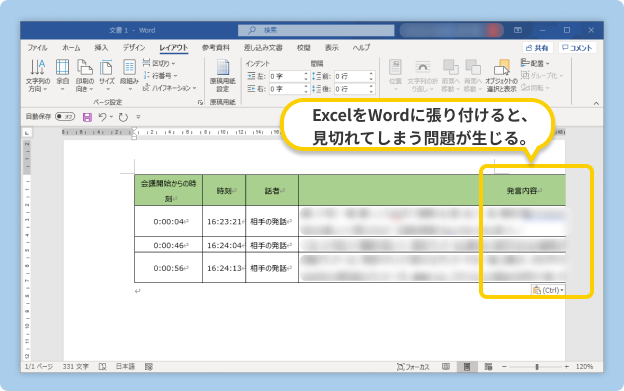Click the 背面へ移動 send backward icon
Image resolution: width=624 pixels, height=391 pixels.
473,75
